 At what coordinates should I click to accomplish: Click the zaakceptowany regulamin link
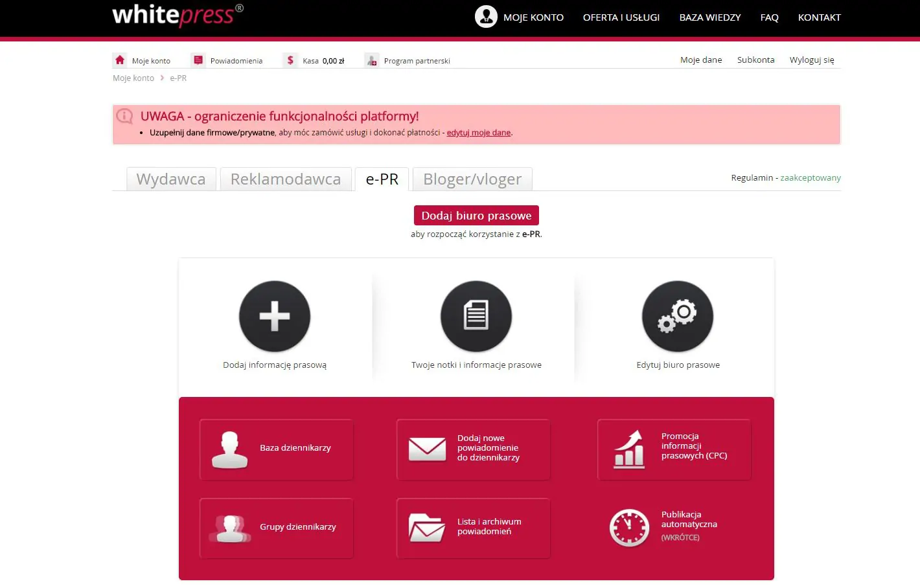click(811, 178)
